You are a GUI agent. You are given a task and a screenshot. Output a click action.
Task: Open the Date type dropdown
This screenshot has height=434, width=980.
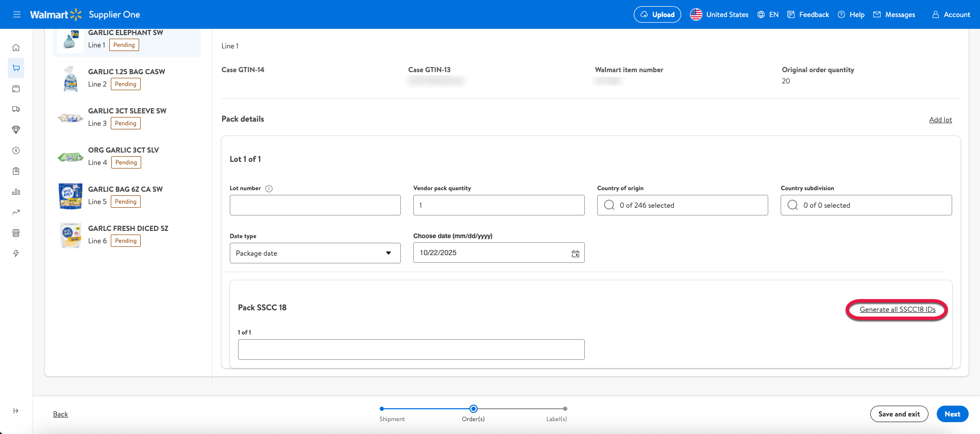tap(315, 253)
